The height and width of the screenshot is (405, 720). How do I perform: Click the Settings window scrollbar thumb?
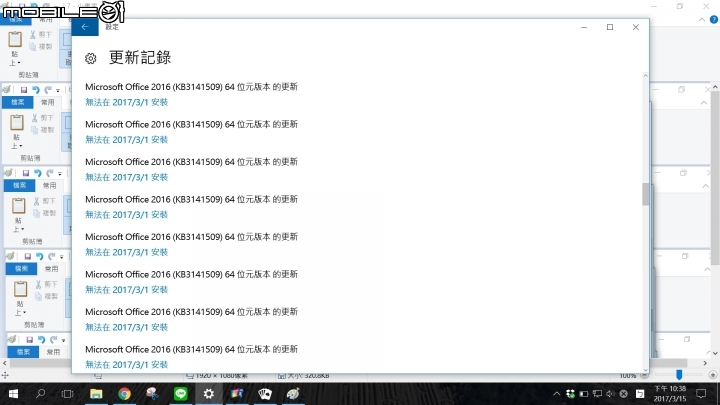pyautogui.click(x=646, y=194)
